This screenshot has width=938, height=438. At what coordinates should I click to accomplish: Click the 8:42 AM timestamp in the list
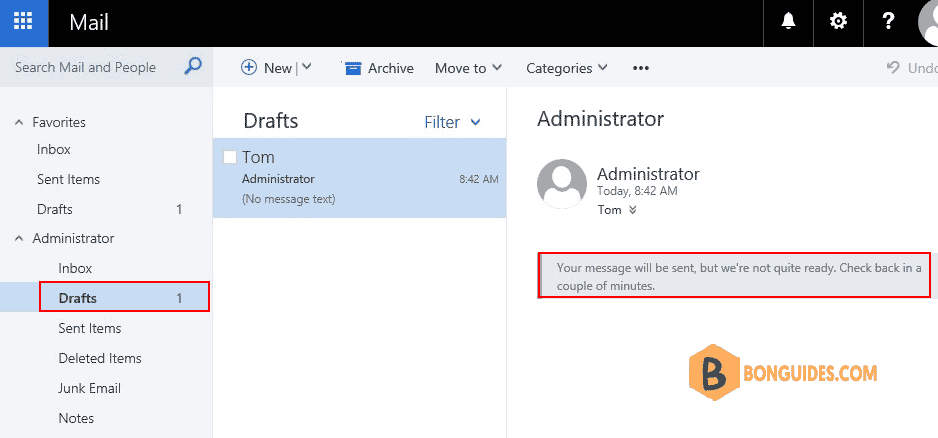[479, 179]
